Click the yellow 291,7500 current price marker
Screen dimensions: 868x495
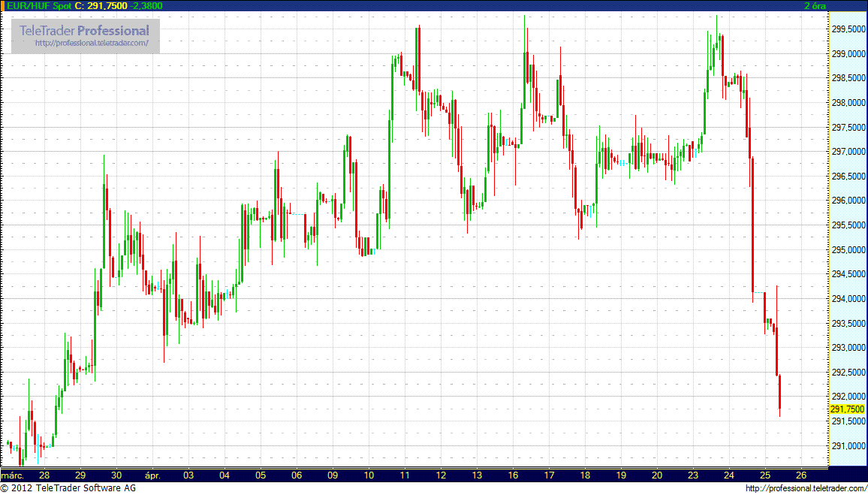(848, 409)
